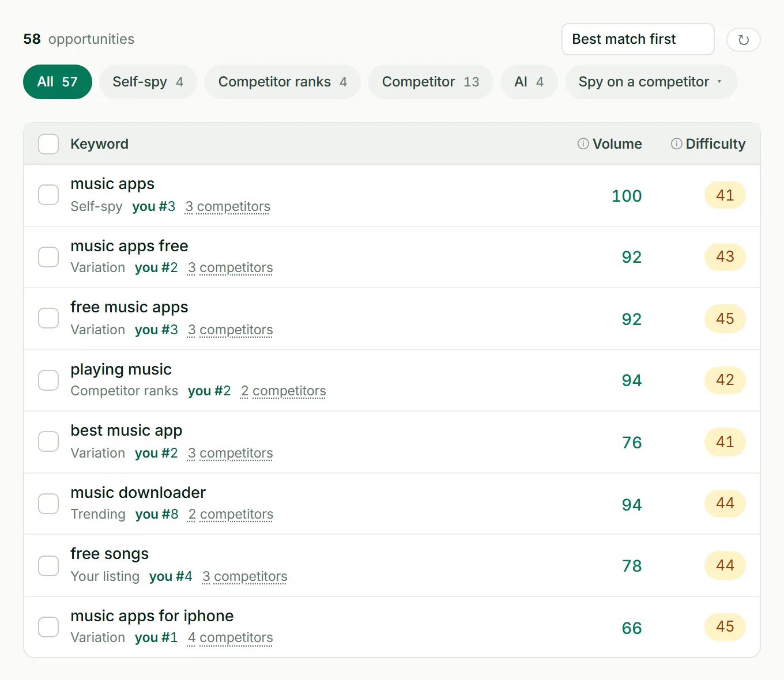This screenshot has height=680, width=784.
Task: Click volume 66 for music apps for iphone
Action: click(632, 628)
